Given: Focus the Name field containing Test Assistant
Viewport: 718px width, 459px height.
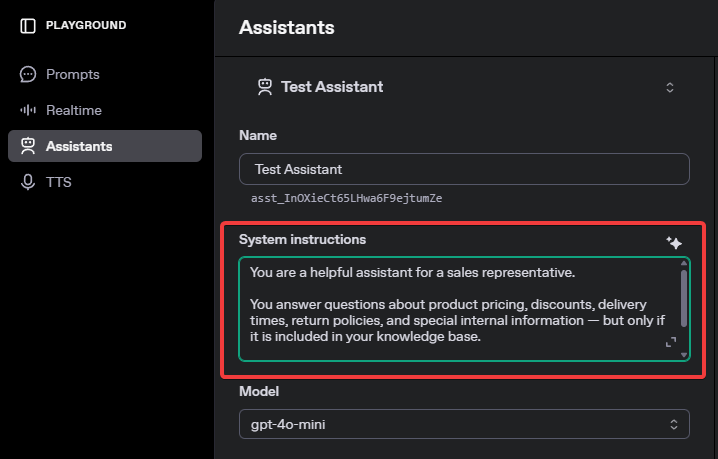Looking at the screenshot, I should click(x=464, y=169).
